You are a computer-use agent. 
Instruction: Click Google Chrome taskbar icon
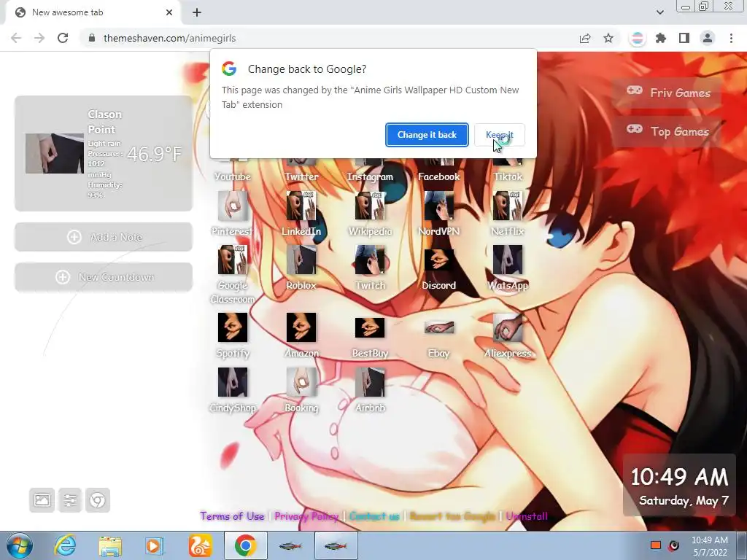245,545
